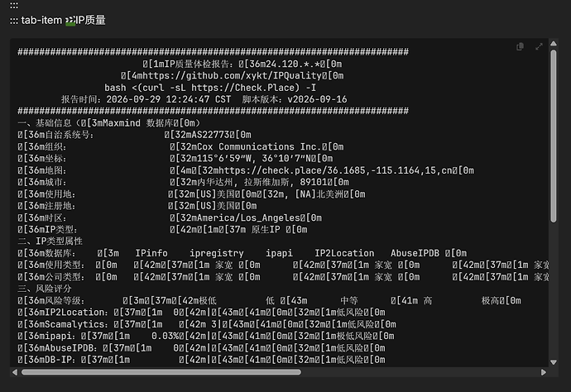Click empty horizontal scrollbar track right of thumb
Screen dimensions: 571x392
point(420,372)
